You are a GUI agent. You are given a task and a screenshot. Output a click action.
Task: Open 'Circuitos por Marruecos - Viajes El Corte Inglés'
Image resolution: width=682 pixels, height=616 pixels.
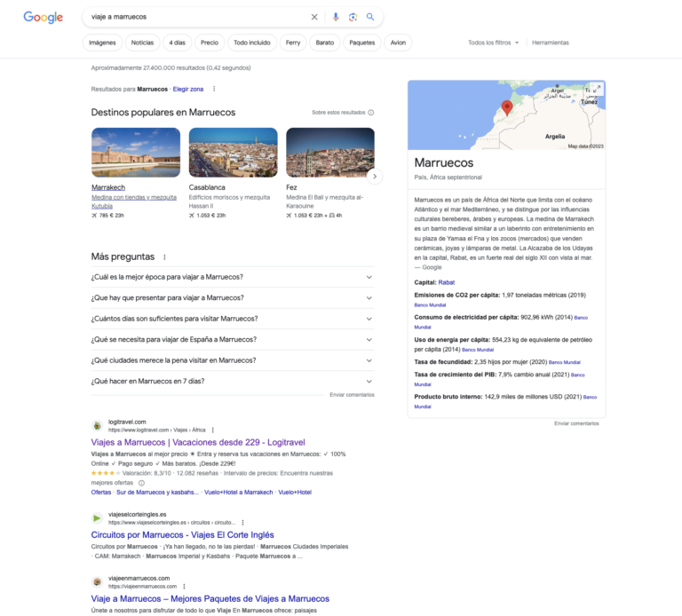click(182, 534)
